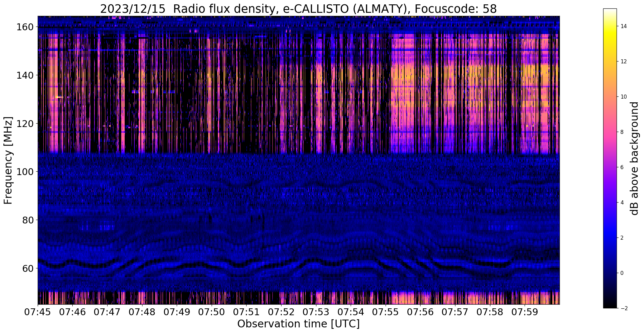Click the 140 frequency tick label
This screenshot has height=333, width=644.
[25, 75]
